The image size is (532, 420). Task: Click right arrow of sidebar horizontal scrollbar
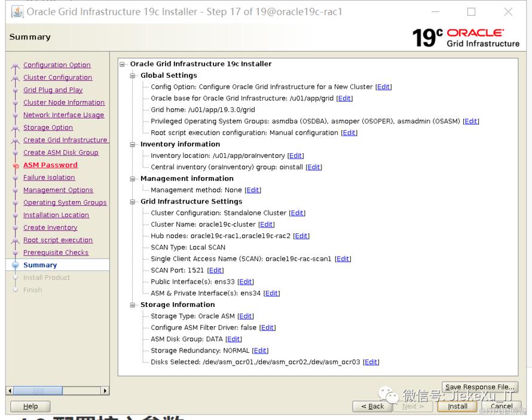click(x=105, y=391)
